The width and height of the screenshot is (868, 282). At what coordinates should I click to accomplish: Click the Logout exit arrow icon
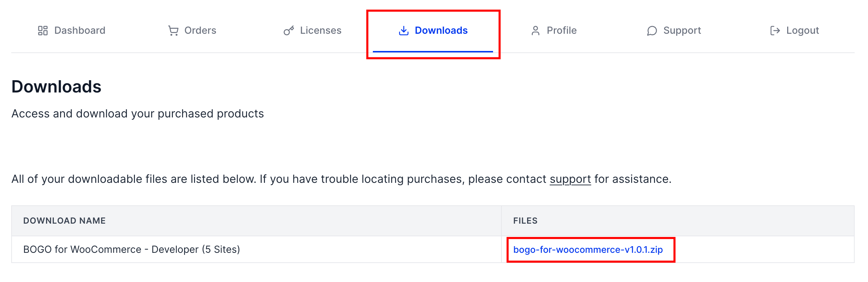pyautogui.click(x=775, y=31)
